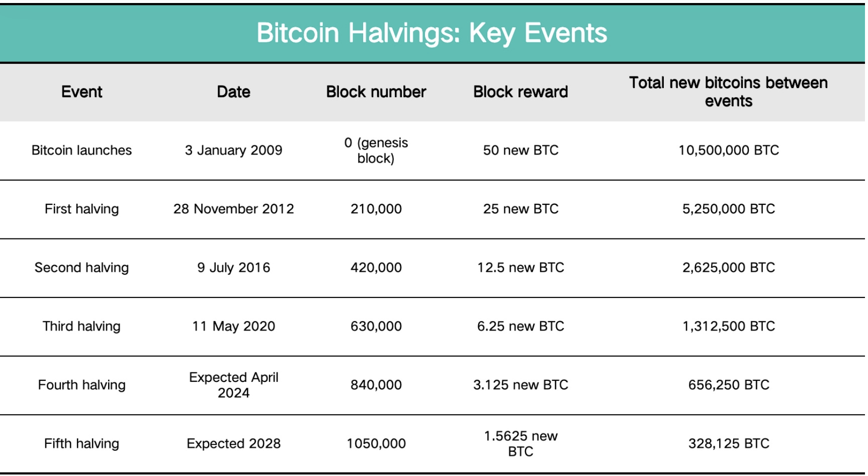Select the '11 May 2020' date cell
This screenshot has width=868, height=476.
coord(233,326)
